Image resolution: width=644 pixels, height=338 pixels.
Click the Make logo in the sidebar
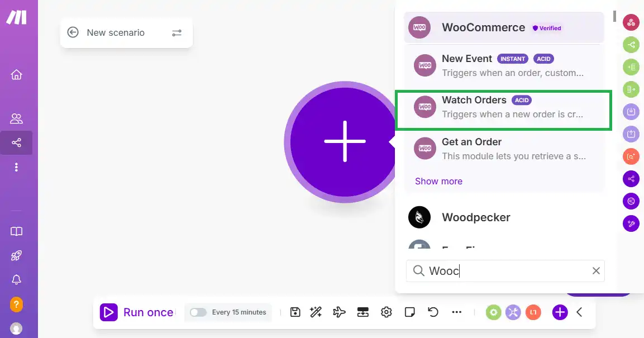(x=16, y=17)
